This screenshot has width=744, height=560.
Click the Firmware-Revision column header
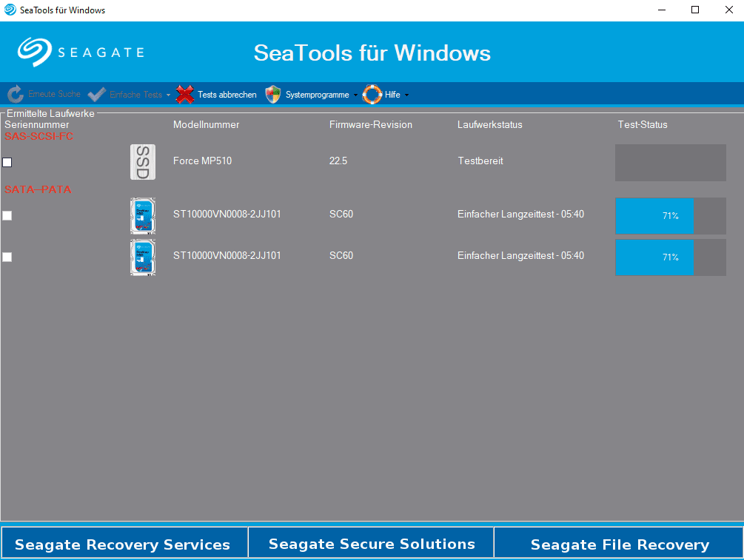tap(371, 125)
